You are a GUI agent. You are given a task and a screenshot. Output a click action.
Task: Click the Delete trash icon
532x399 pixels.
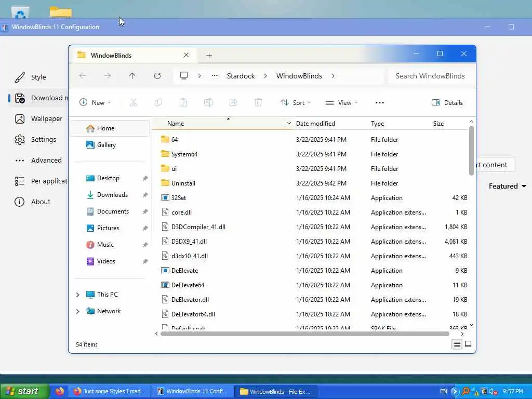click(x=258, y=102)
